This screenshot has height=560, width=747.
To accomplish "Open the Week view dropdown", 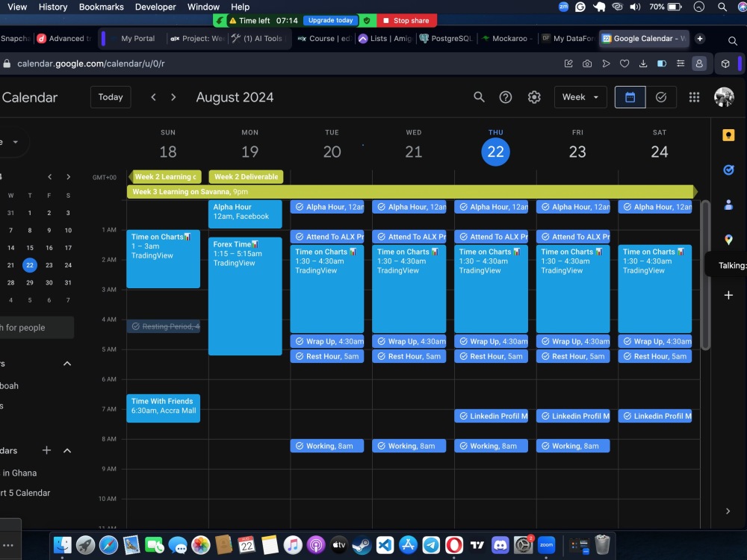I will tap(580, 97).
